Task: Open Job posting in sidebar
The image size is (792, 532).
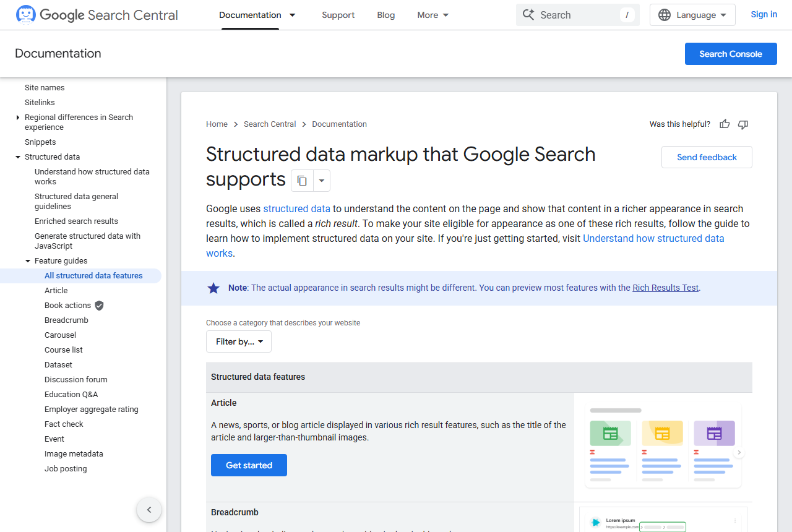Action: pos(66,469)
